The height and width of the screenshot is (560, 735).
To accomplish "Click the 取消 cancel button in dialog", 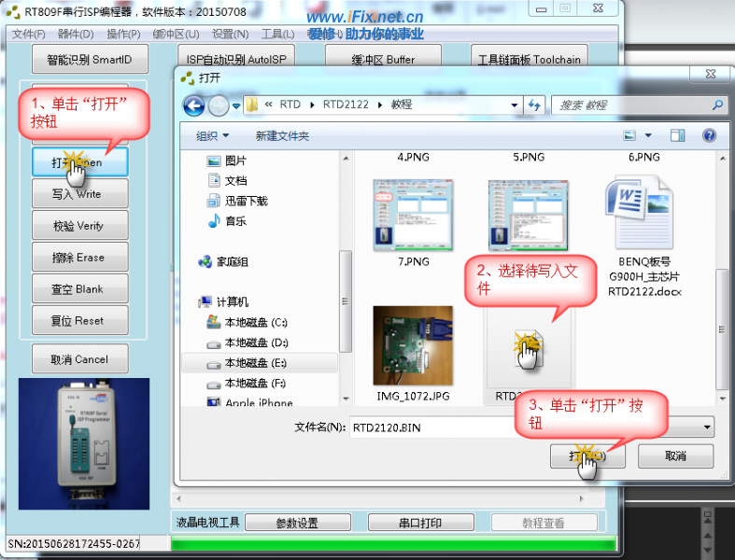I will coord(675,456).
